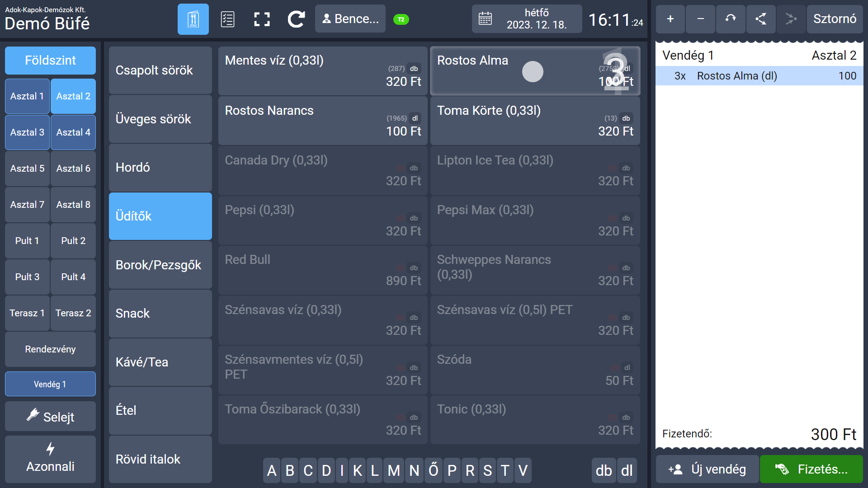Select counter Pult 3
The width and height of the screenshot is (868, 488).
tap(27, 277)
